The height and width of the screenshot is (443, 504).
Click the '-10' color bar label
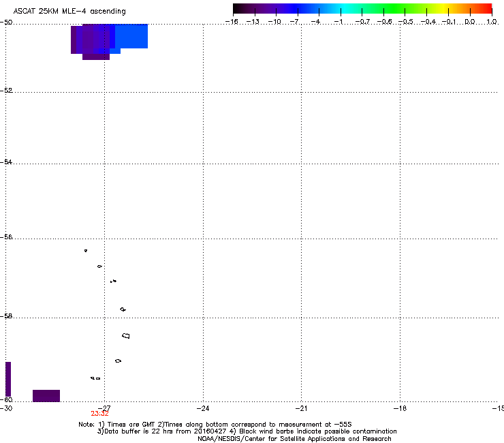(274, 22)
